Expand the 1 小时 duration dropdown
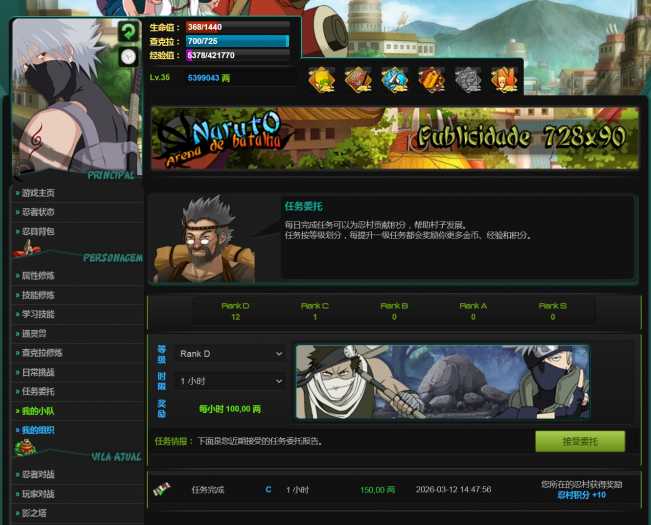This screenshot has width=651, height=525. pos(230,381)
